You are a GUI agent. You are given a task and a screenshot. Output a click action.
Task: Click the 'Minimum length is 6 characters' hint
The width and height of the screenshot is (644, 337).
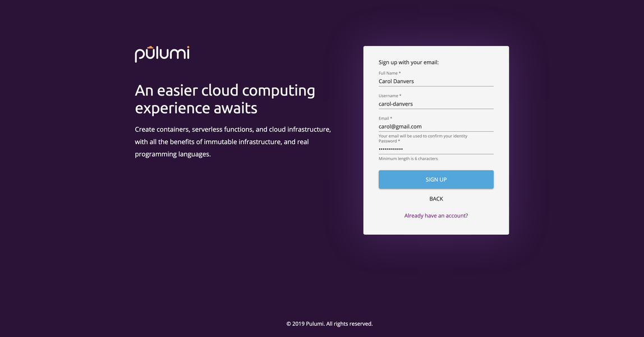tap(407, 158)
